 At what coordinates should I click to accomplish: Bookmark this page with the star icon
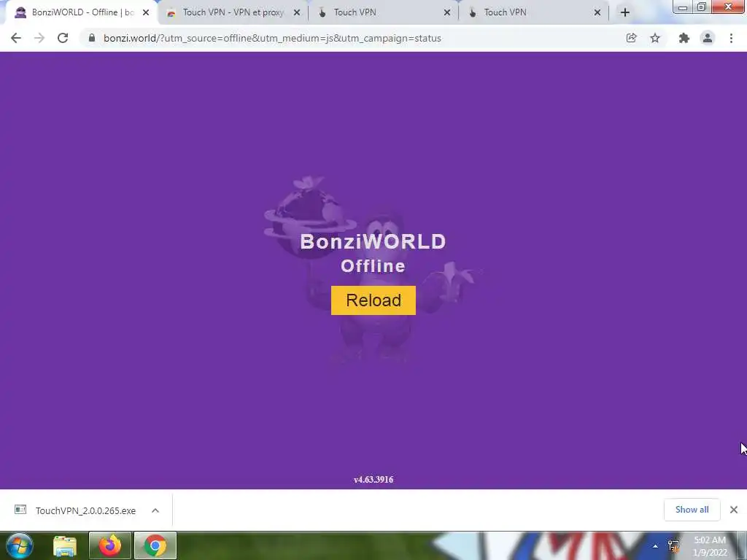pyautogui.click(x=655, y=38)
